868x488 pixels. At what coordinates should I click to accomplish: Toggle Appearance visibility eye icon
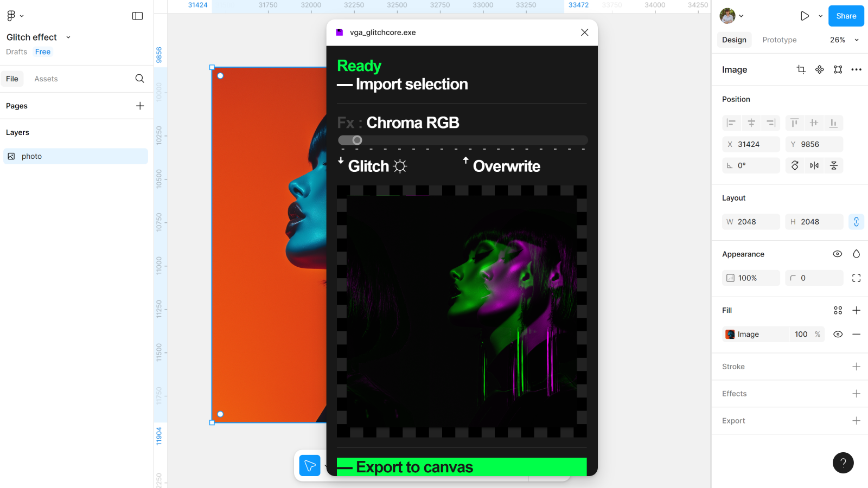click(837, 254)
